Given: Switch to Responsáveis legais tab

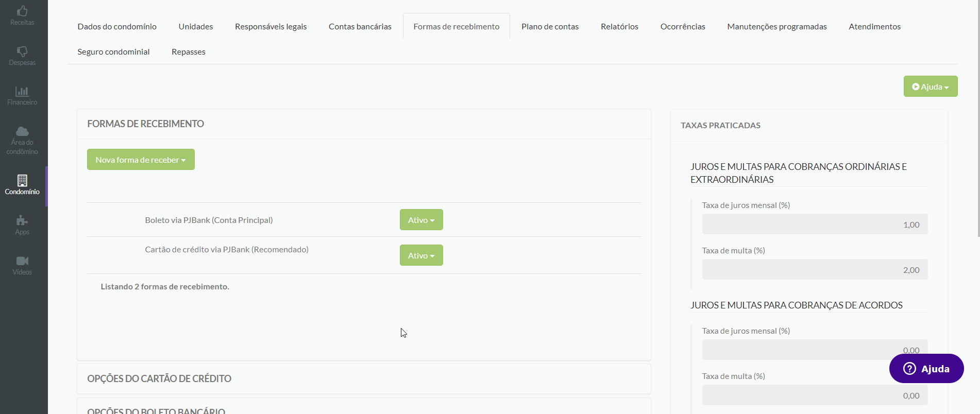Looking at the screenshot, I should click(x=271, y=26).
